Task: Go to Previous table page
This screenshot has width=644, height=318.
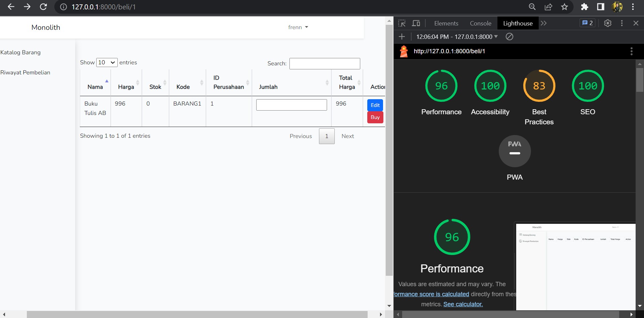Action: [x=301, y=136]
